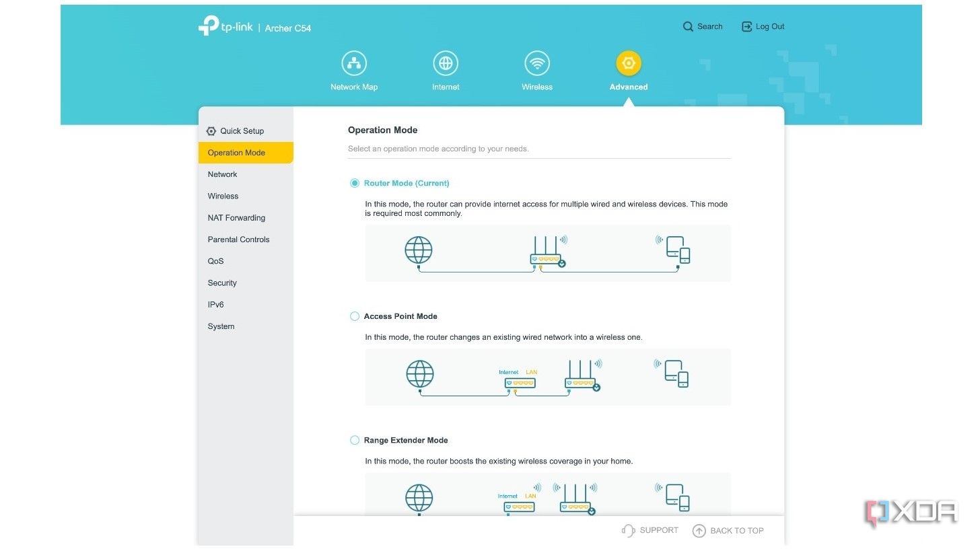Click the Log Out link text
The width and height of the screenshot is (980, 551).
pos(770,27)
